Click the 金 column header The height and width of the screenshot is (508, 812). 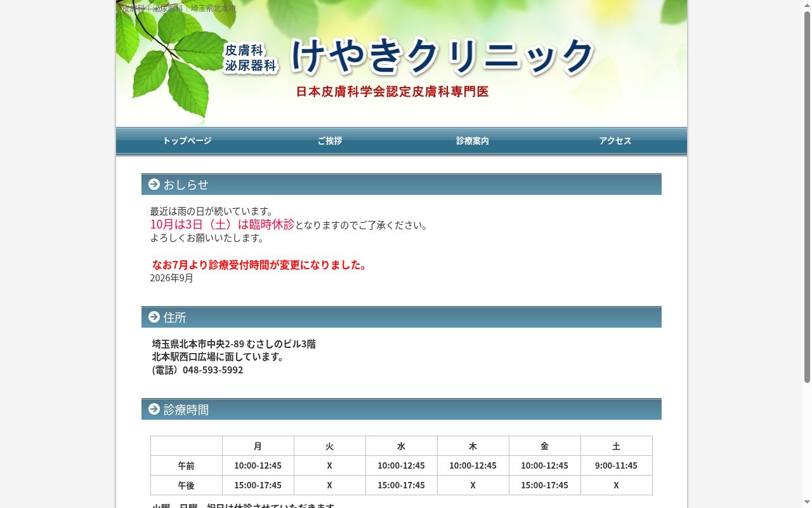click(545, 446)
